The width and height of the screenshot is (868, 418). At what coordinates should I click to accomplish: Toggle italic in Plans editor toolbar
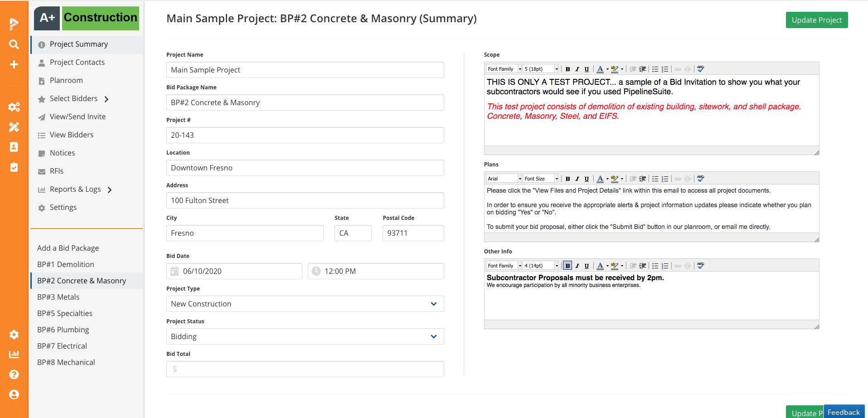[577, 179]
